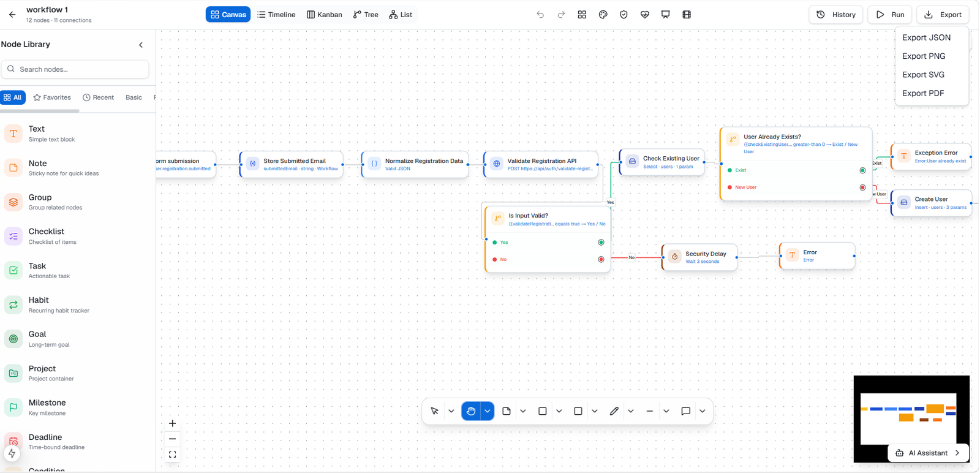This screenshot has width=980, height=473.
Task: Expand the AI Assistant panel chevron
Action: 957,453
